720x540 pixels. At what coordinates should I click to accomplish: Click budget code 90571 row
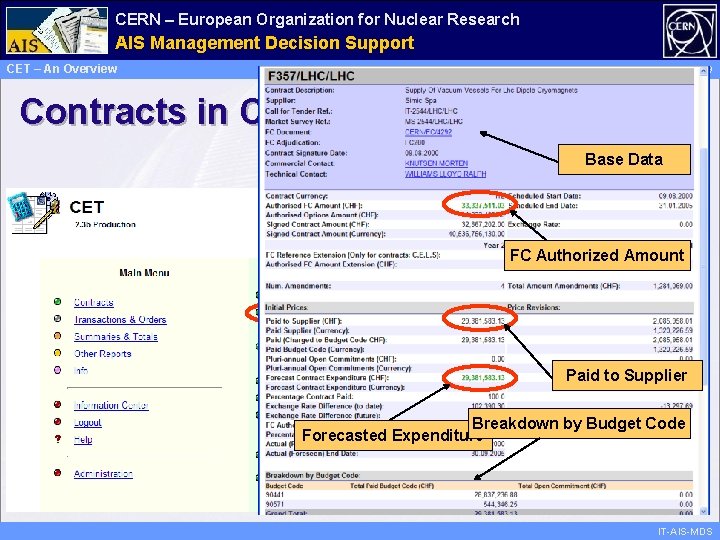[479, 504]
